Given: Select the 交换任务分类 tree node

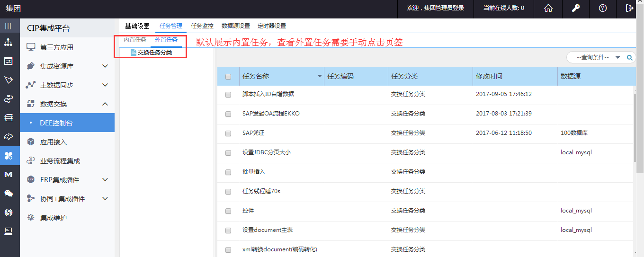Looking at the screenshot, I should (154, 53).
